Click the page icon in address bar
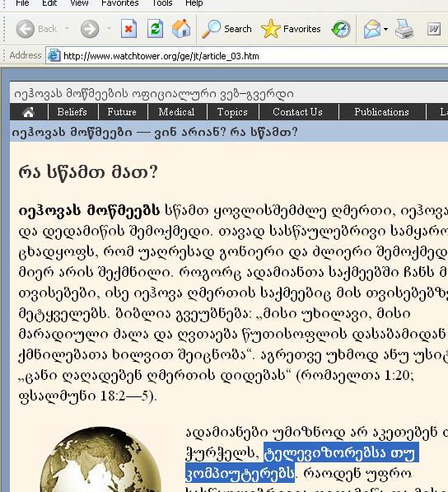 coord(54,55)
